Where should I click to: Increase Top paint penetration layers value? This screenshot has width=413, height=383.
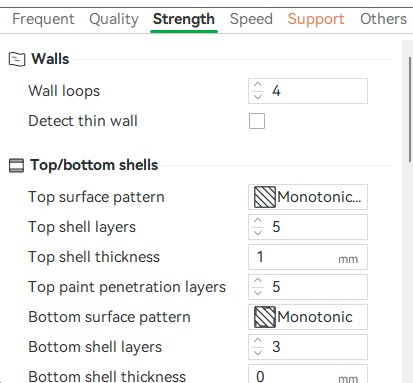[258, 281]
